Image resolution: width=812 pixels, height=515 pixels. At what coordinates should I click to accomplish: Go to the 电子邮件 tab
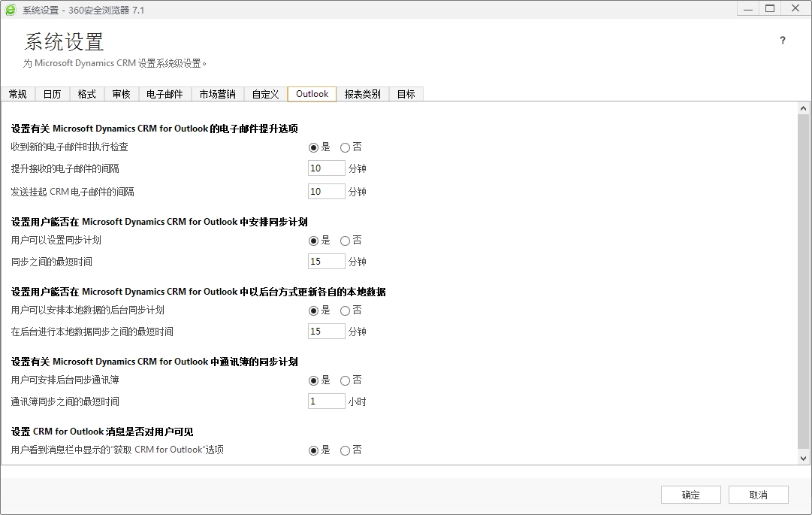tap(165, 94)
